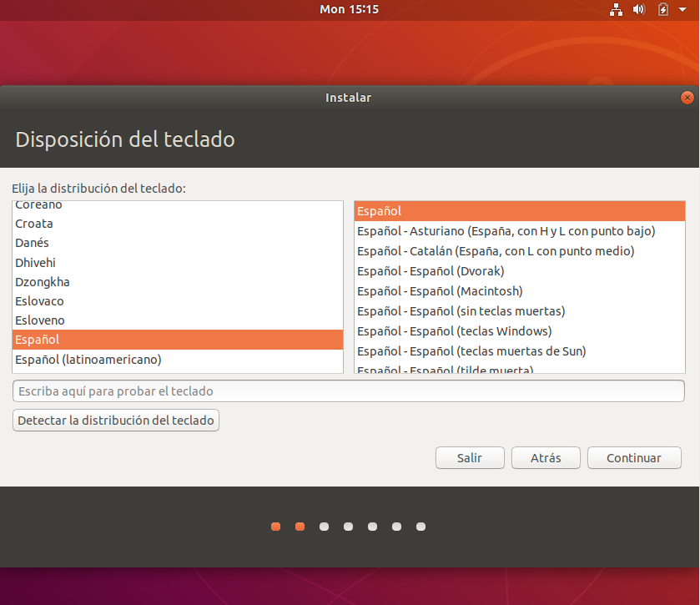The image size is (700, 605).
Task: Open the clock showing Mon 15:15
Action: click(x=349, y=9)
